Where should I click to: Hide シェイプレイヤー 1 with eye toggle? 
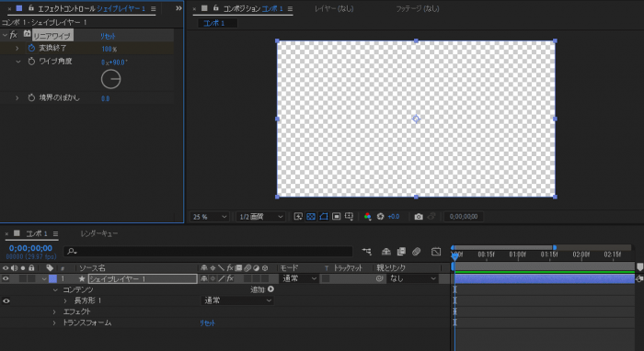(x=6, y=278)
